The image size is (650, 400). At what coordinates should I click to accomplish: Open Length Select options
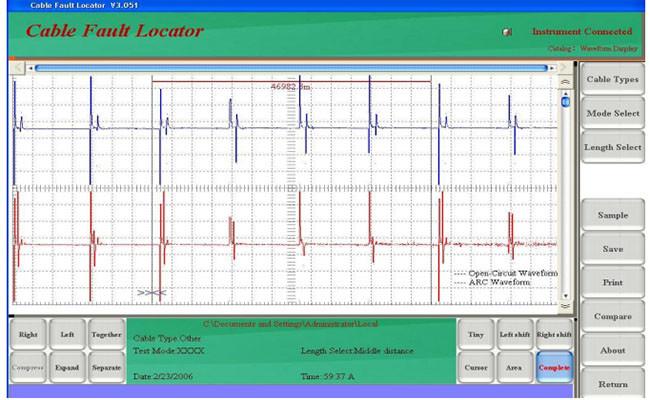pos(612,147)
